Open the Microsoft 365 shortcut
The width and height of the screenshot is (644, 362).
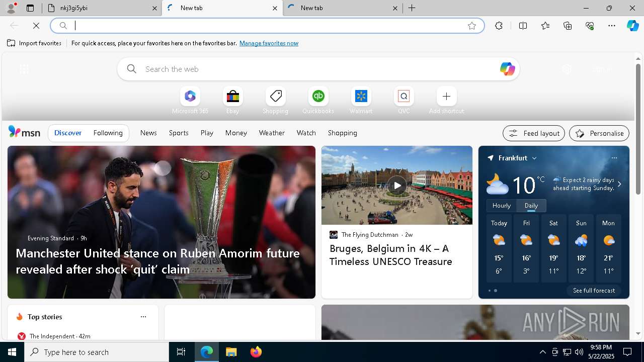190,101
